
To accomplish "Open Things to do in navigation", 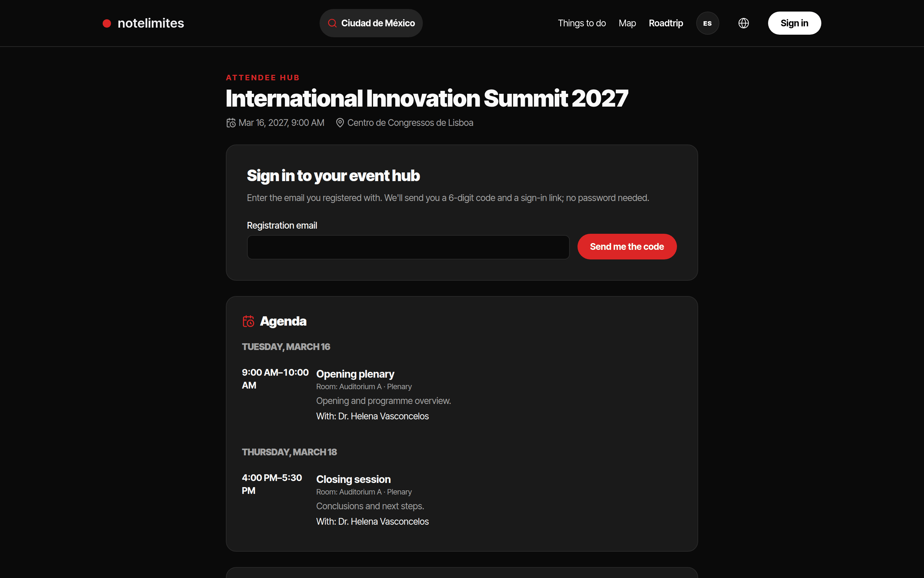I will click(581, 23).
